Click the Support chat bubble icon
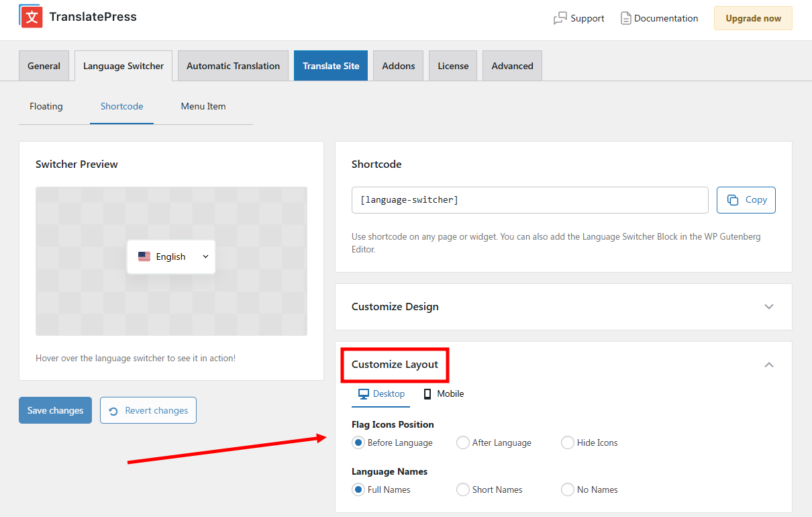The width and height of the screenshot is (812, 517). 560,19
